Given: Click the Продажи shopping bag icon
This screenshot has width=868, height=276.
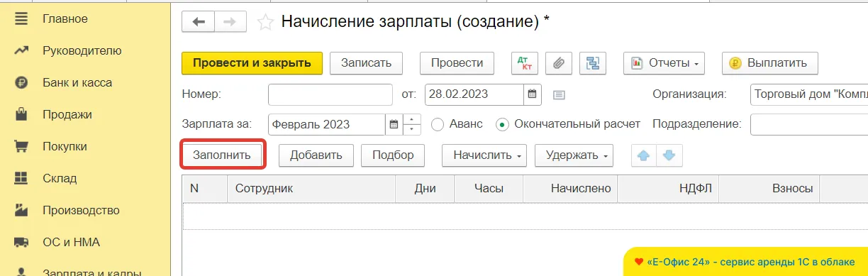Looking at the screenshot, I should [21, 114].
